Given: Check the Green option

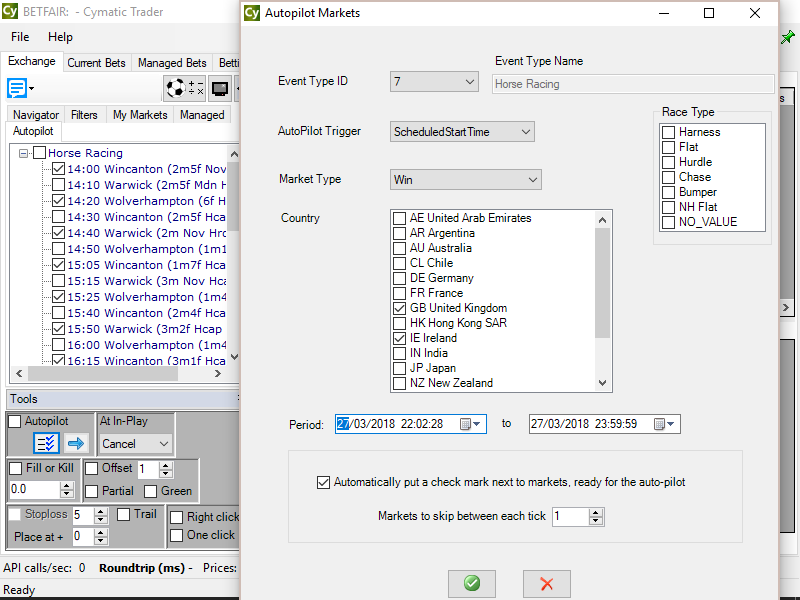Looking at the screenshot, I should coord(151,491).
